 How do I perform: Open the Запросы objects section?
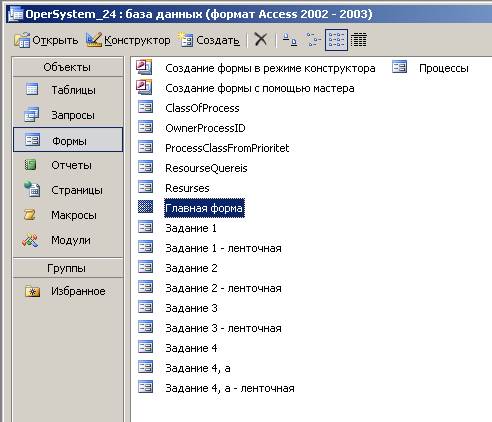tap(68, 115)
